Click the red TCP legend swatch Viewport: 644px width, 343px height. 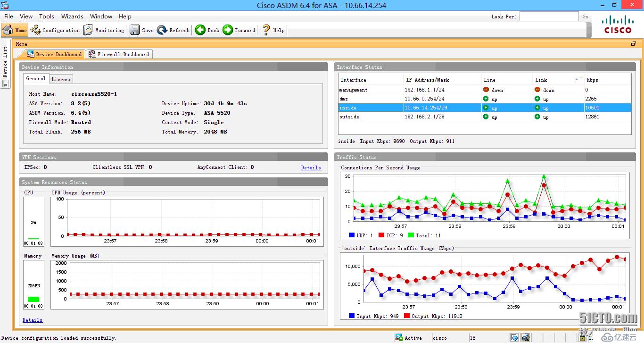(x=381, y=235)
